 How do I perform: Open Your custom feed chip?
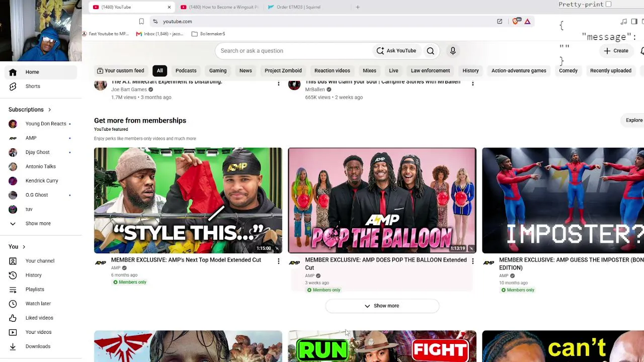[x=121, y=71]
